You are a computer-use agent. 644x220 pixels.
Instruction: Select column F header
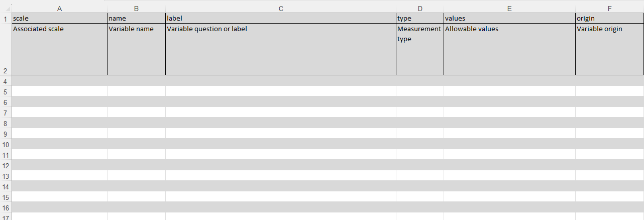click(609, 9)
